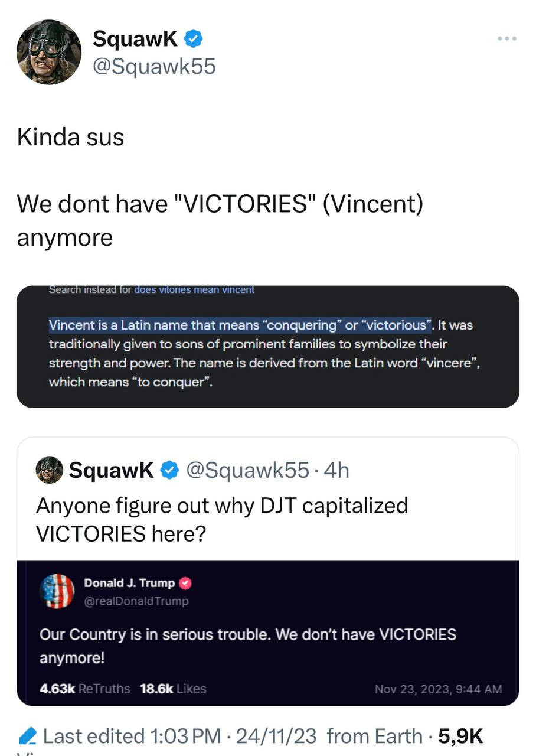Click the 4.63k ReTruths count

coord(85,689)
